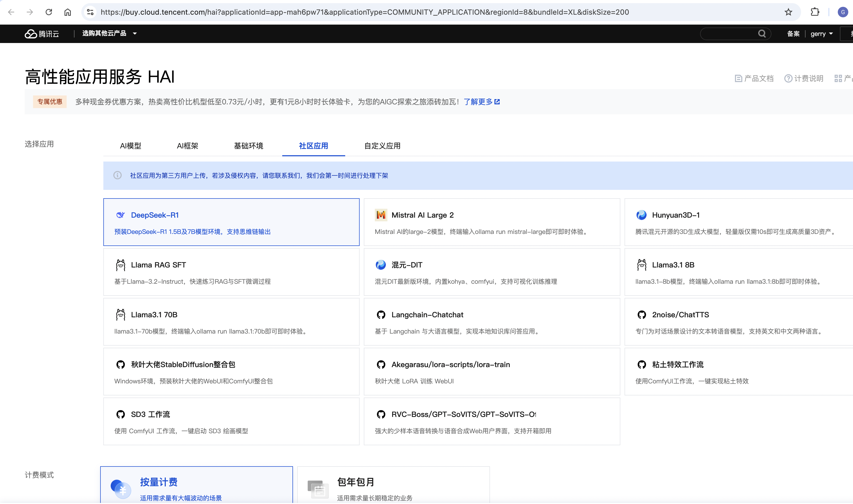This screenshot has height=504, width=853.
Task: Select the Hunyuan3D-1 application card
Action: pos(739,222)
